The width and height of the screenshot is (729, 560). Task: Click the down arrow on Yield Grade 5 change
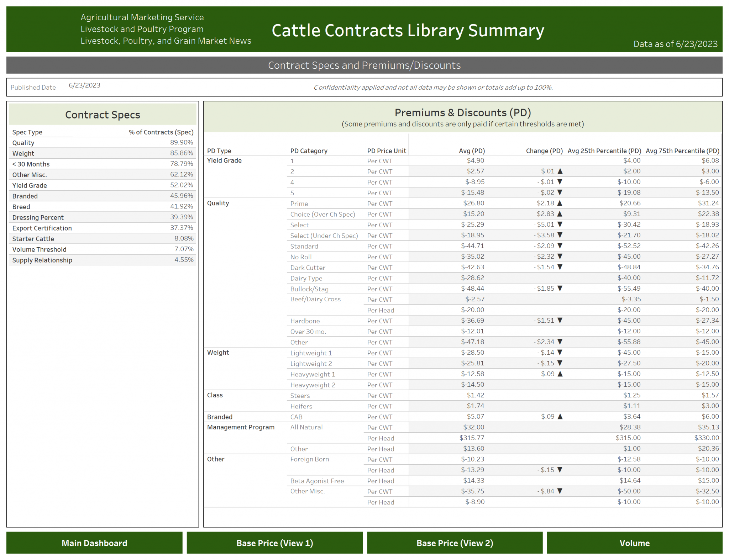coord(560,192)
